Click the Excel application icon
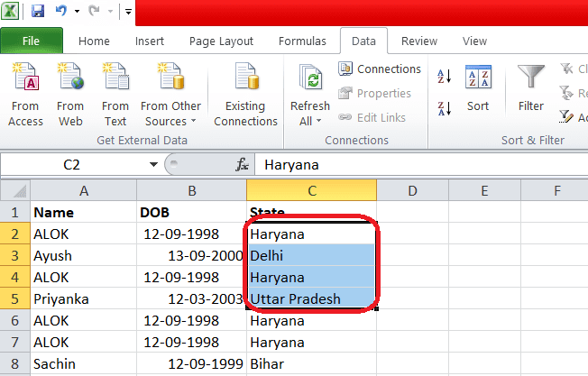588x376 pixels. tap(10, 11)
